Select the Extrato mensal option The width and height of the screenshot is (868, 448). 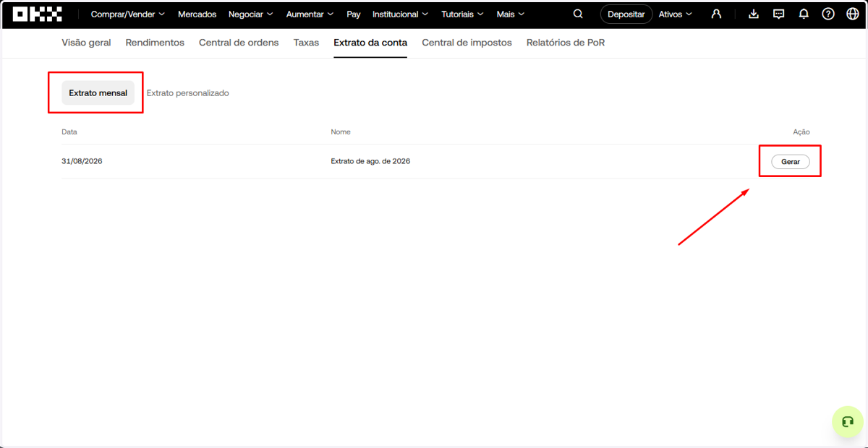(x=98, y=93)
